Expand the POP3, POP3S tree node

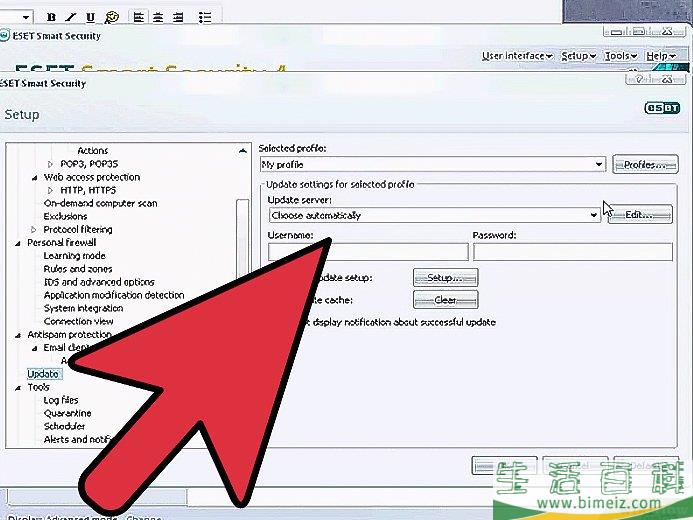[x=50, y=164]
